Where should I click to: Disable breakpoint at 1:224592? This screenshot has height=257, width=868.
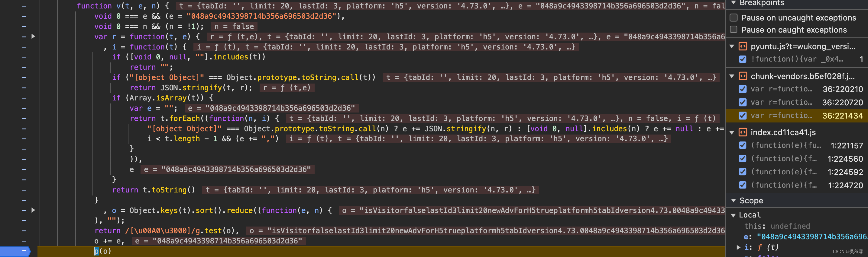click(743, 172)
